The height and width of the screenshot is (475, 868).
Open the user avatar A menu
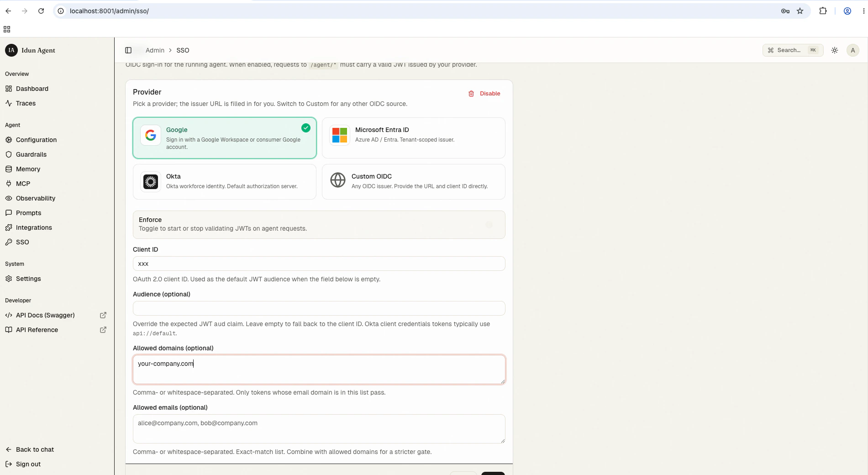tap(853, 50)
